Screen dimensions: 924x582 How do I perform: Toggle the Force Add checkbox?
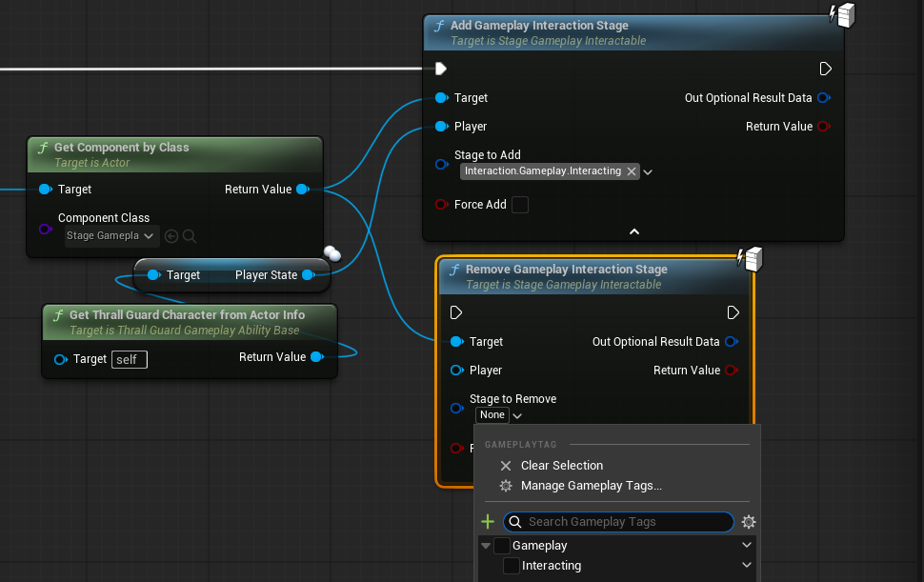[518, 204]
